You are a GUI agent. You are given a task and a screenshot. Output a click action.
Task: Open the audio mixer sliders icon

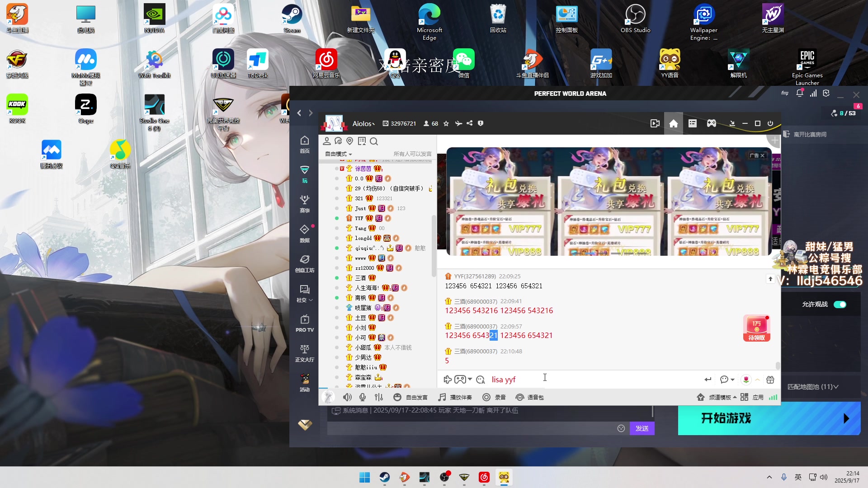click(379, 397)
